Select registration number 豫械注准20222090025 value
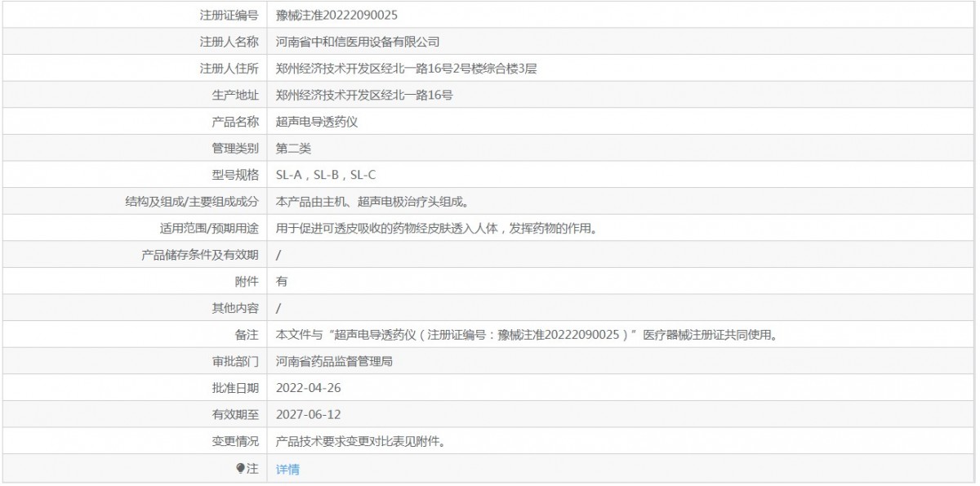Viewport: 980px width, 486px height. coord(337,16)
